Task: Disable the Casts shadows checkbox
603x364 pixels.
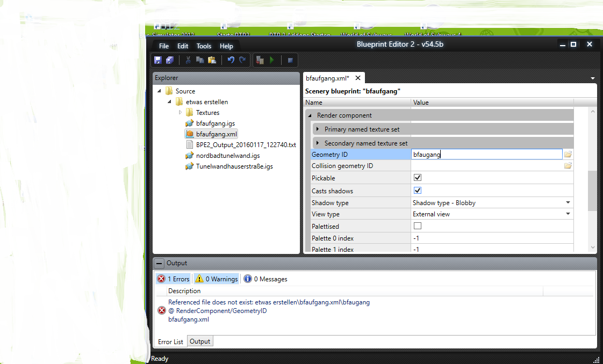Action: pos(418,191)
